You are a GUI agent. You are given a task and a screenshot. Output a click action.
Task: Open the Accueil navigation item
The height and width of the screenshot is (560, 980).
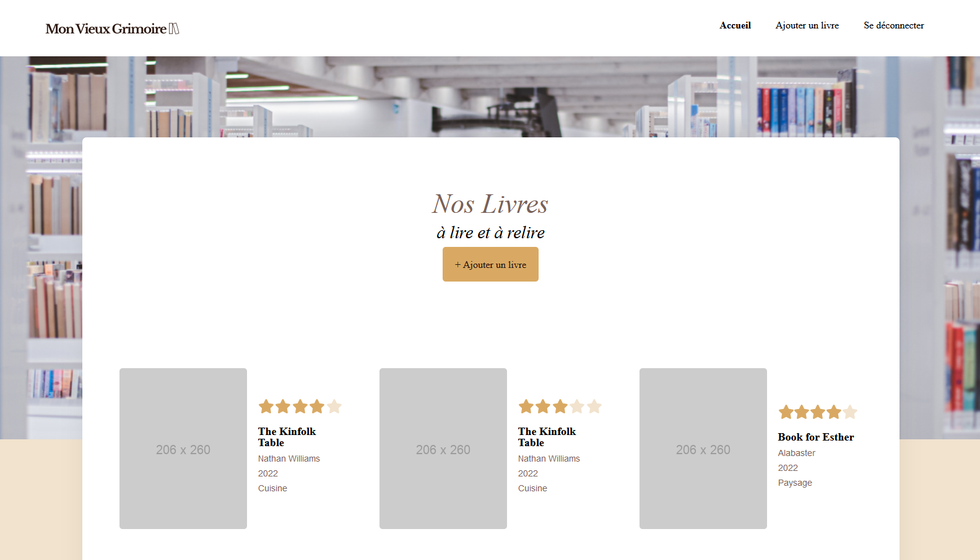[x=735, y=25]
